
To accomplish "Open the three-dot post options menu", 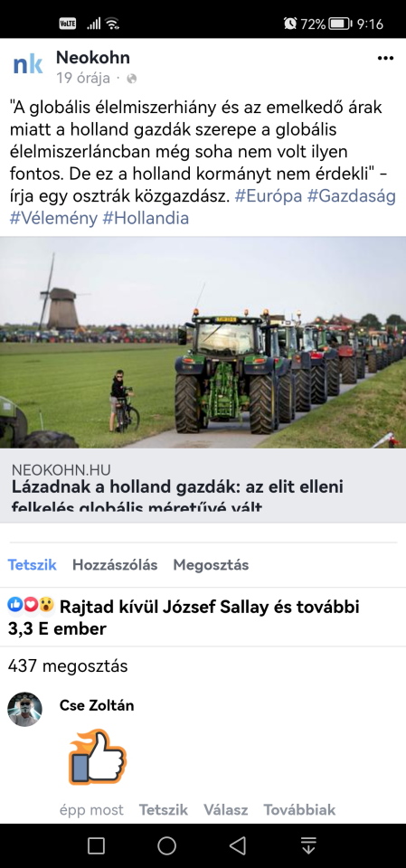I will click(385, 58).
